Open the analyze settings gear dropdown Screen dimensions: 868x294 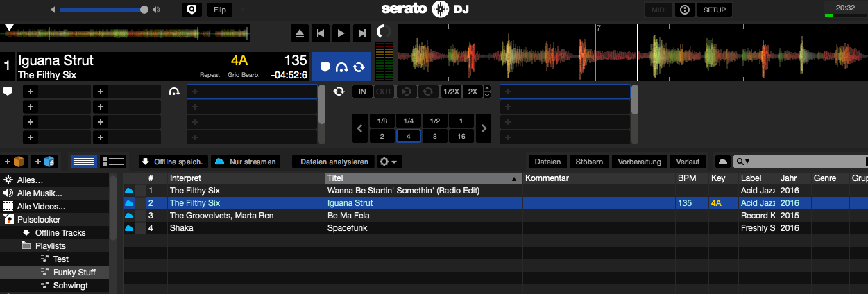coord(389,162)
